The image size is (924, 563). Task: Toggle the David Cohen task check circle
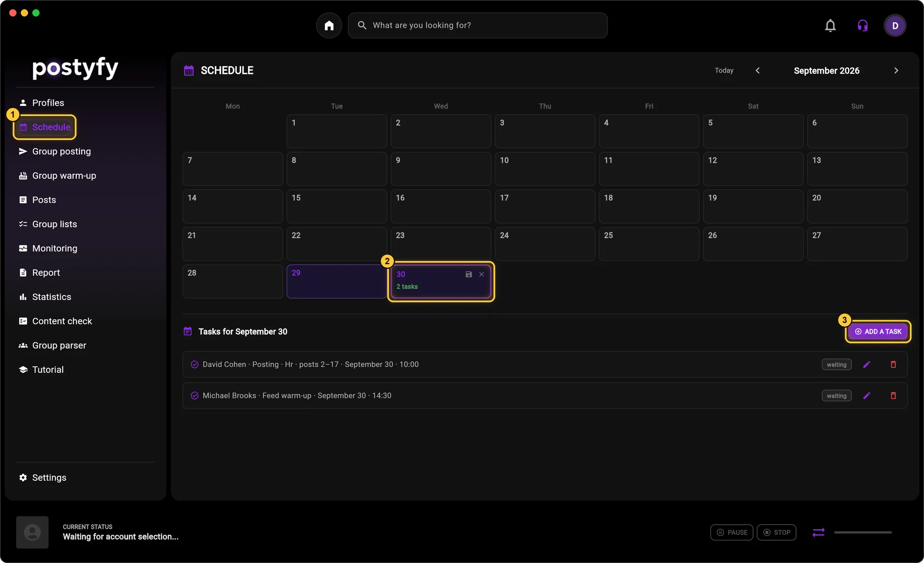click(x=195, y=364)
